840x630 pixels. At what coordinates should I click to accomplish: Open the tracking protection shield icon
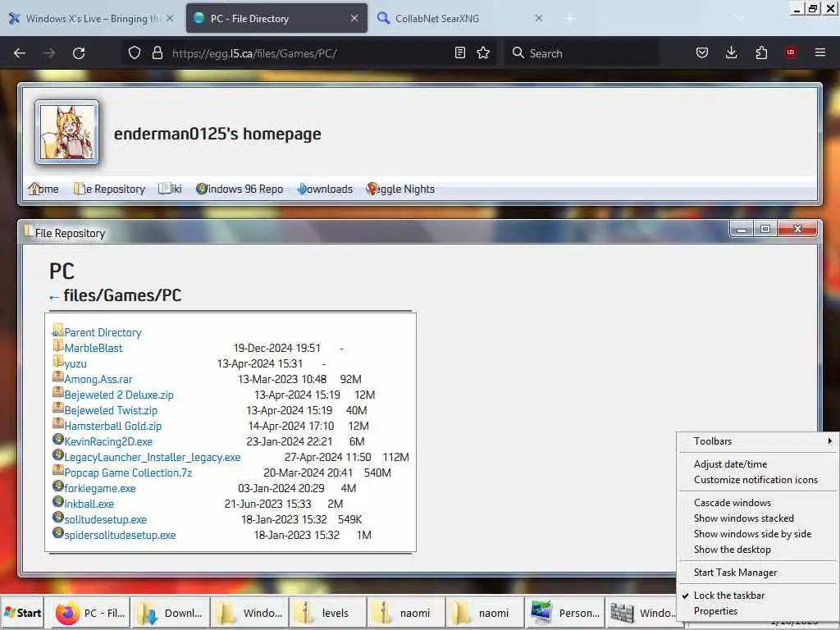135,52
